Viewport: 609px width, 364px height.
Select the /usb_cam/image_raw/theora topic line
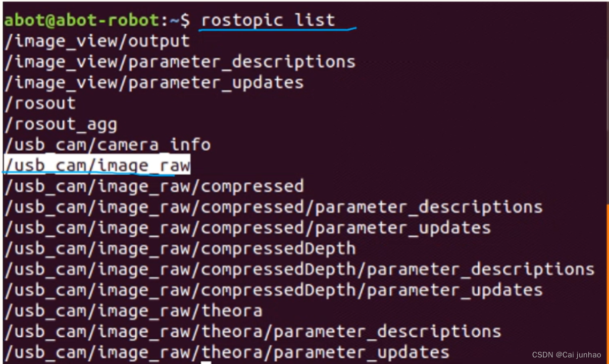click(133, 310)
